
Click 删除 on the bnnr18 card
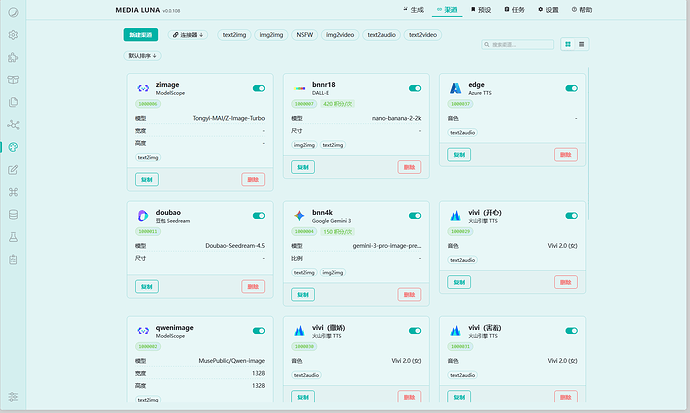[x=409, y=167]
